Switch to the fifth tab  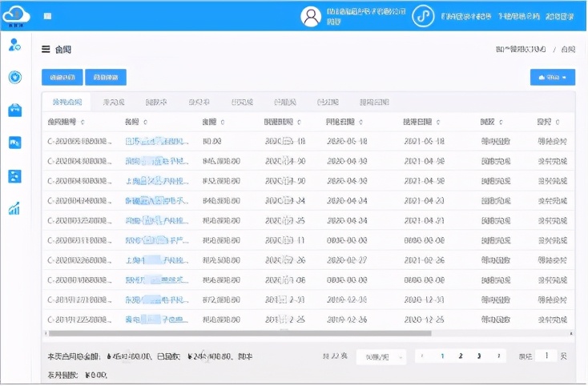(242, 102)
